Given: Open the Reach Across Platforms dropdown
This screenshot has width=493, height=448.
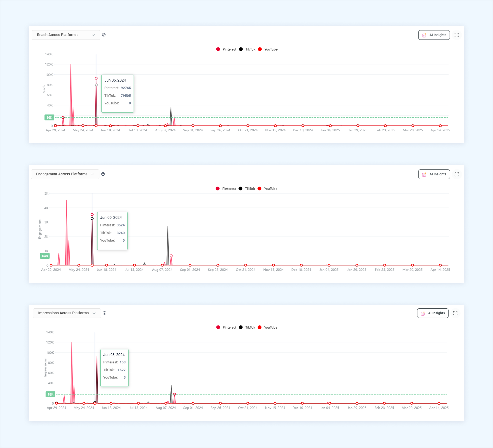Looking at the screenshot, I should coord(66,35).
